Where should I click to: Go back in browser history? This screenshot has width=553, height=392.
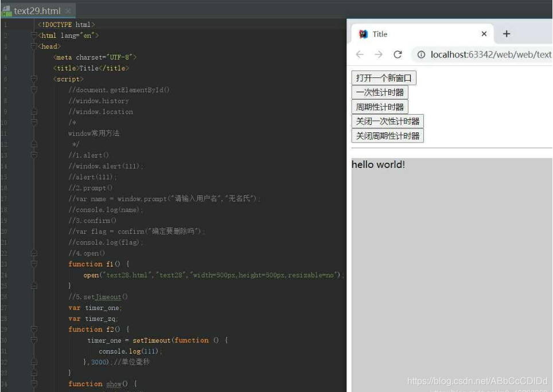tap(360, 54)
